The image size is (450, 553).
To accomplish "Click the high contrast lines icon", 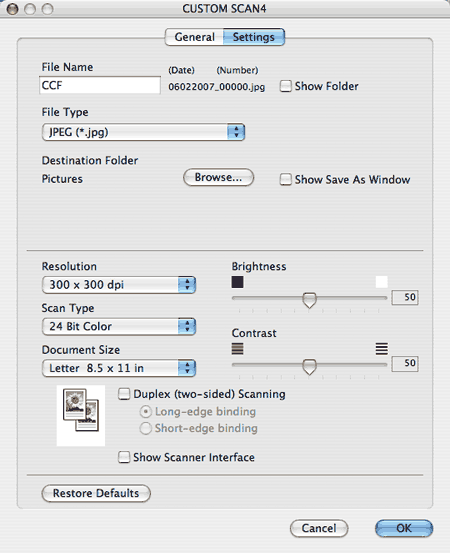I will (382, 349).
